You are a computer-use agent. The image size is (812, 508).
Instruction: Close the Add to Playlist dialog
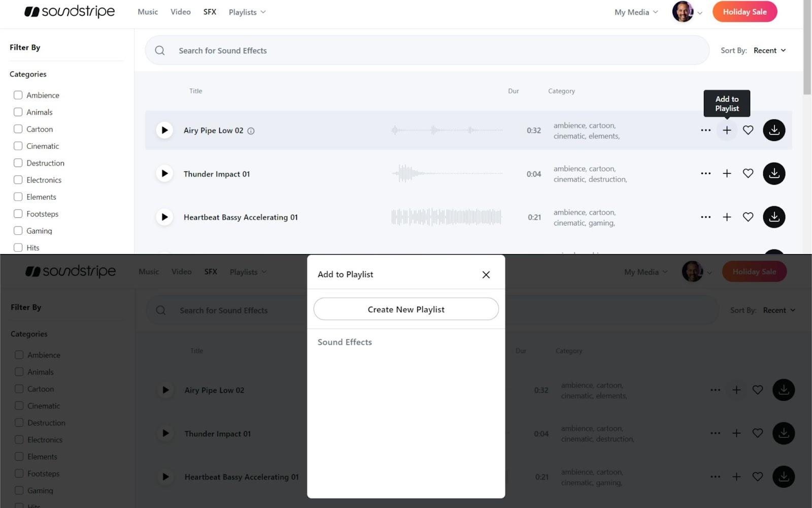pyautogui.click(x=486, y=274)
